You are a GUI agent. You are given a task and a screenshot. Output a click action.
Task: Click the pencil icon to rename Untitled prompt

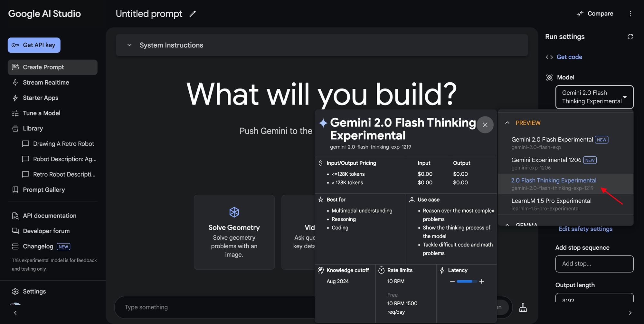click(192, 14)
